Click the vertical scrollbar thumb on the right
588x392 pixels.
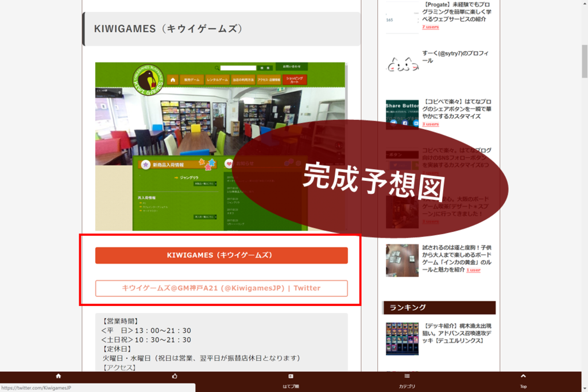click(584, 61)
